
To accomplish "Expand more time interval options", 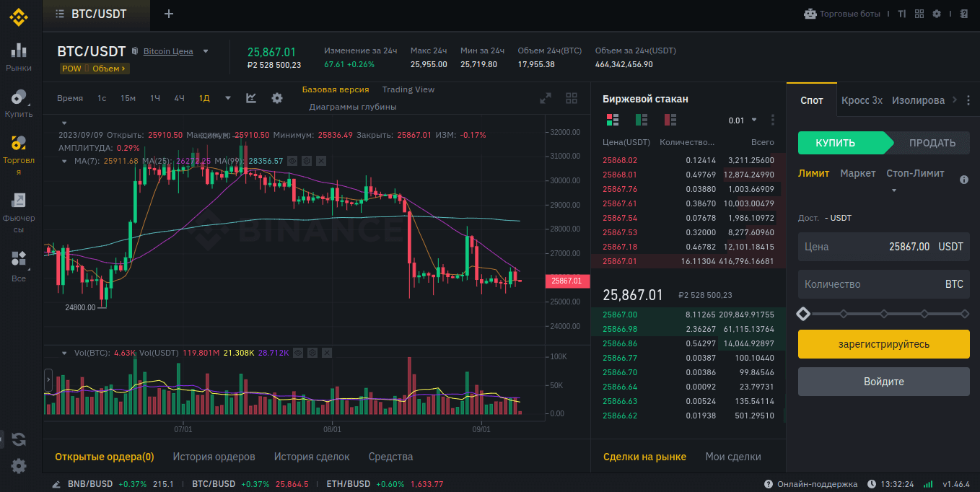I will pyautogui.click(x=228, y=98).
